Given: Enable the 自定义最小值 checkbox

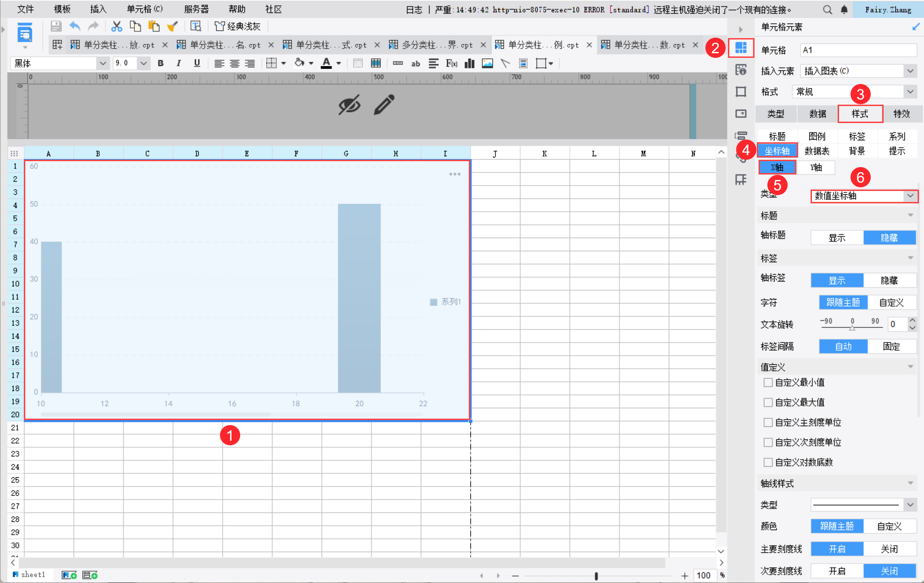Looking at the screenshot, I should (768, 382).
